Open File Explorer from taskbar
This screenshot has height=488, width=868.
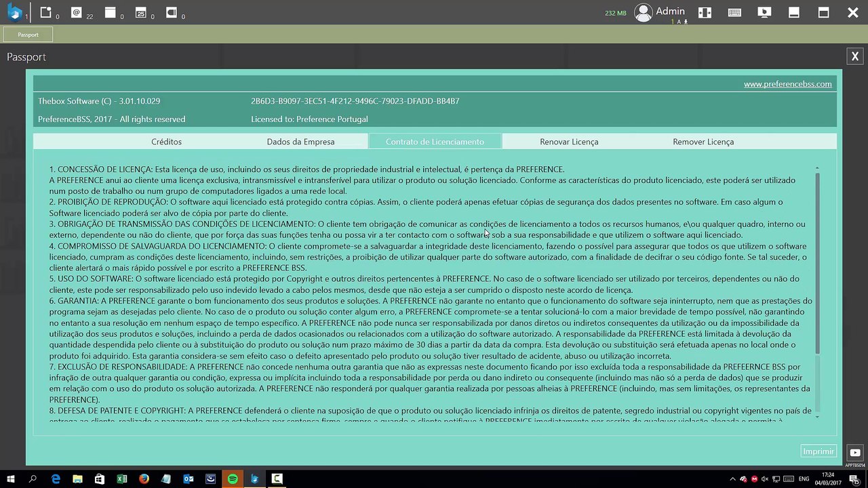(77, 479)
